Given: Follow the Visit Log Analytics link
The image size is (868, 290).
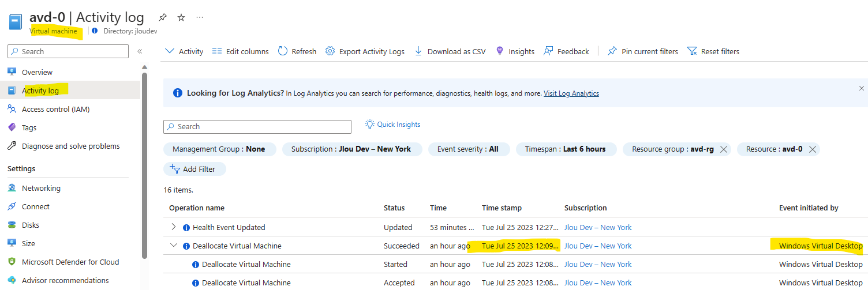Looking at the screenshot, I should [x=571, y=93].
